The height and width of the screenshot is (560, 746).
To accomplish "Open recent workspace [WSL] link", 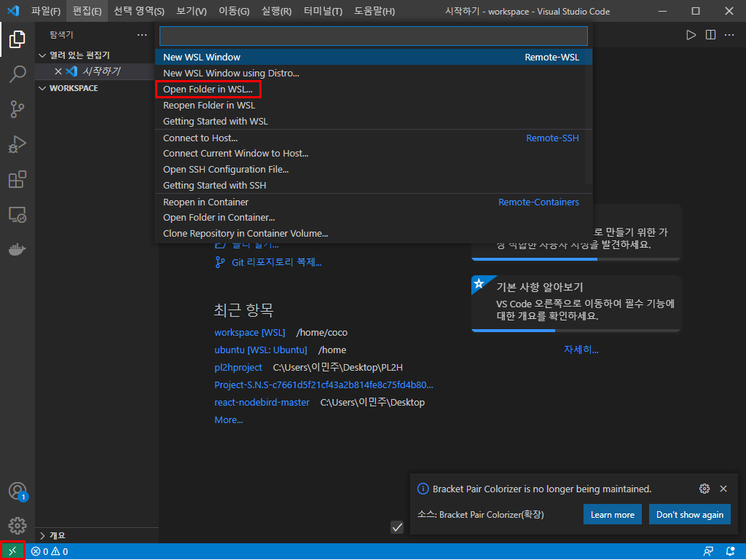I will (x=250, y=332).
